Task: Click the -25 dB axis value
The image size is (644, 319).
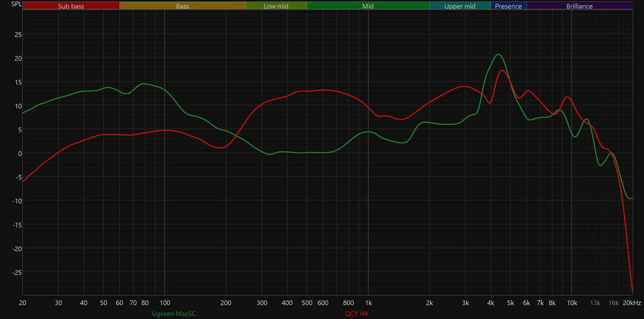Action: pos(16,273)
